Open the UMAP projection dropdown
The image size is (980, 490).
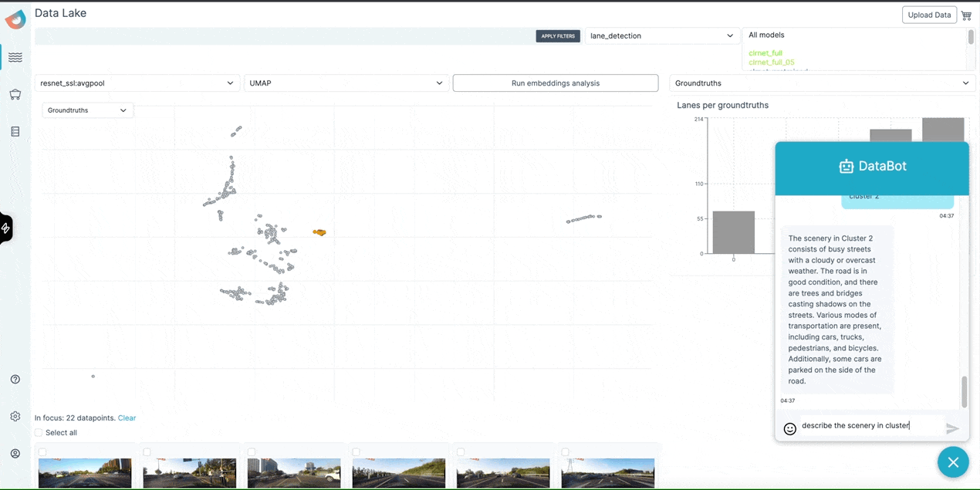click(346, 83)
